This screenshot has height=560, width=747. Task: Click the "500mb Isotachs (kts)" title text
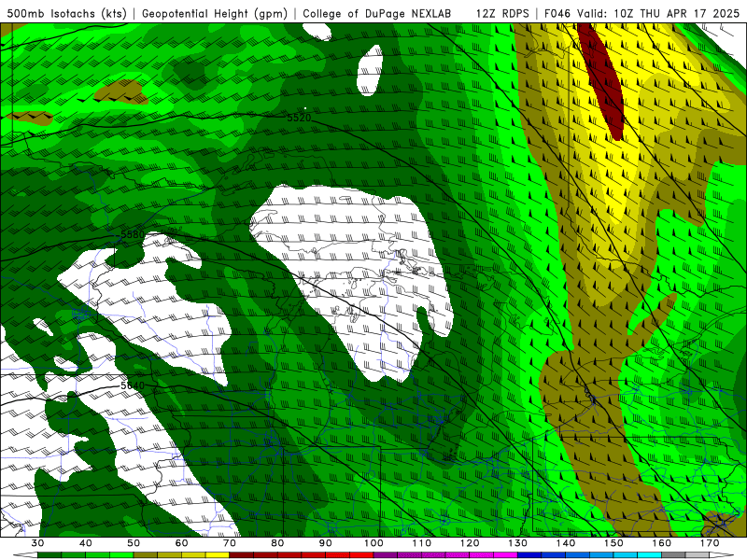tap(66, 13)
